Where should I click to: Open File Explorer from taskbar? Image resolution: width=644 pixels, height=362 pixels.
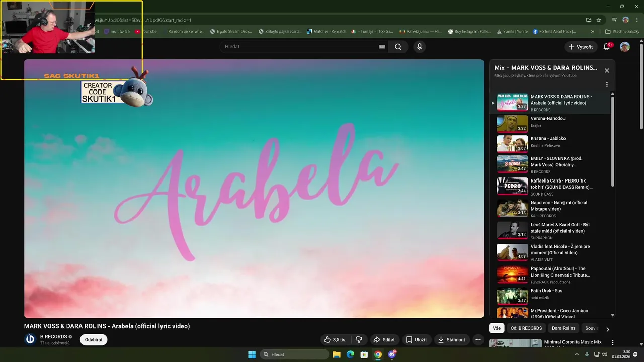336,354
